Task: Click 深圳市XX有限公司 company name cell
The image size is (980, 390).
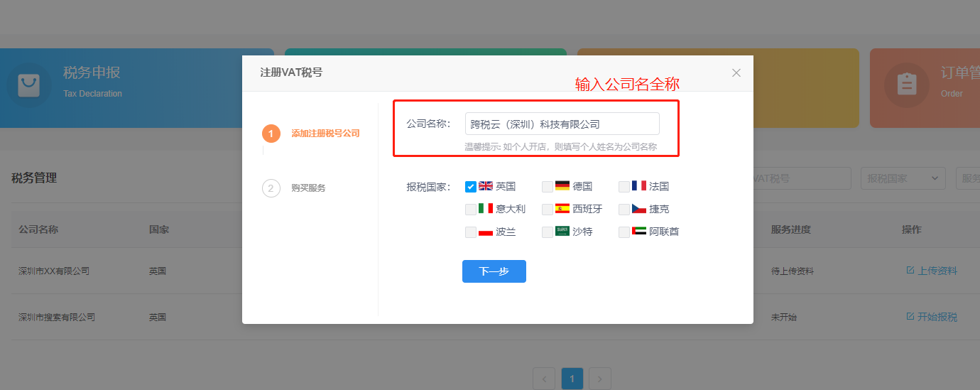Action: 54,271
